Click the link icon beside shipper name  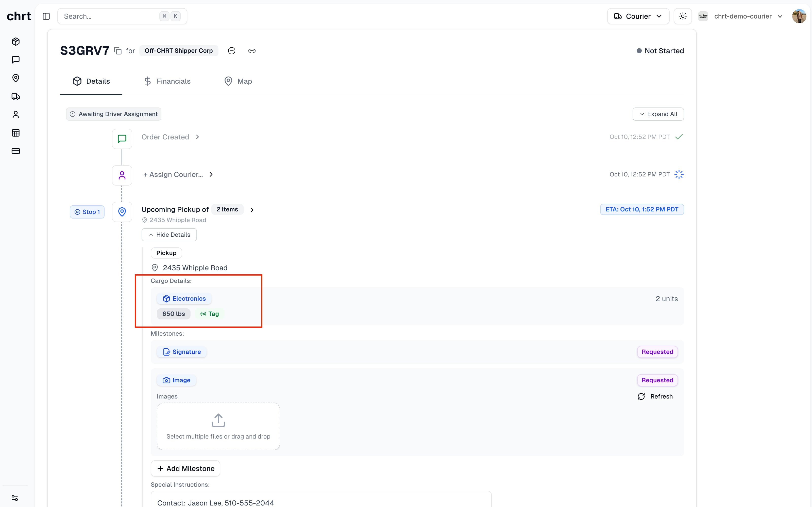tap(252, 51)
